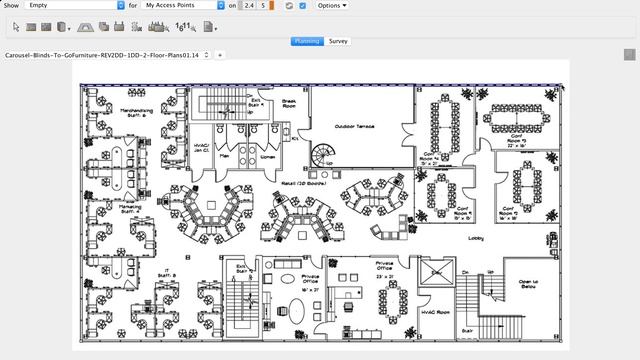Click the circular refresh icon
This screenshot has height=360, width=640.
(x=289, y=6)
